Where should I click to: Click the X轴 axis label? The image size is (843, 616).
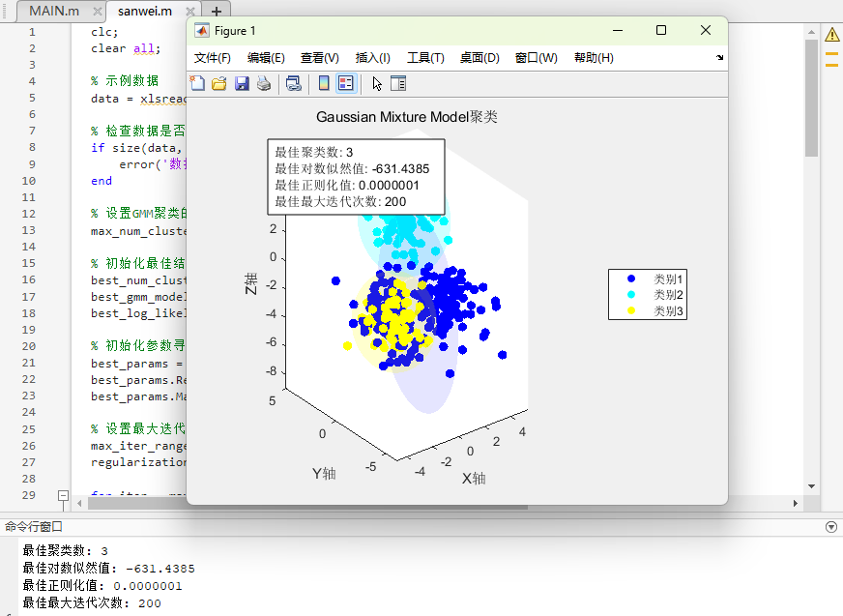(x=474, y=479)
